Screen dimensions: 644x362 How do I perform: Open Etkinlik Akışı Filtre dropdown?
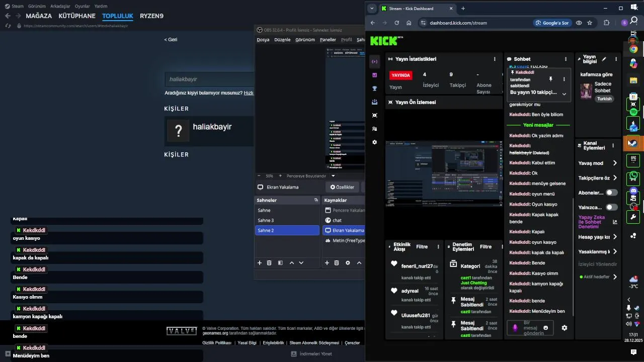click(422, 247)
